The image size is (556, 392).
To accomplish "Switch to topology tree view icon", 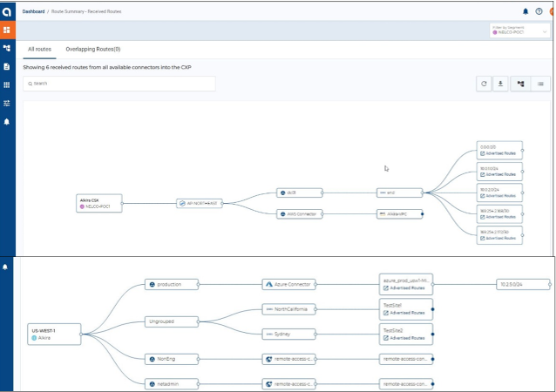I will (520, 84).
